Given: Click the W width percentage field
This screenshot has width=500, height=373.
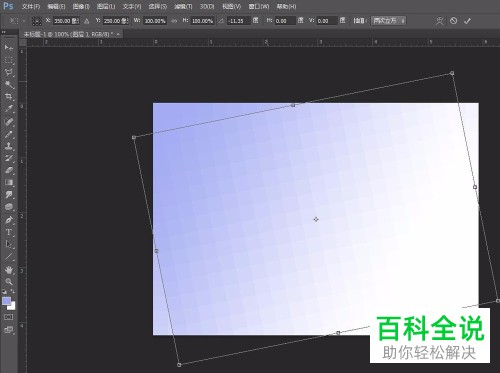Looking at the screenshot, I should pyautogui.click(x=155, y=21).
